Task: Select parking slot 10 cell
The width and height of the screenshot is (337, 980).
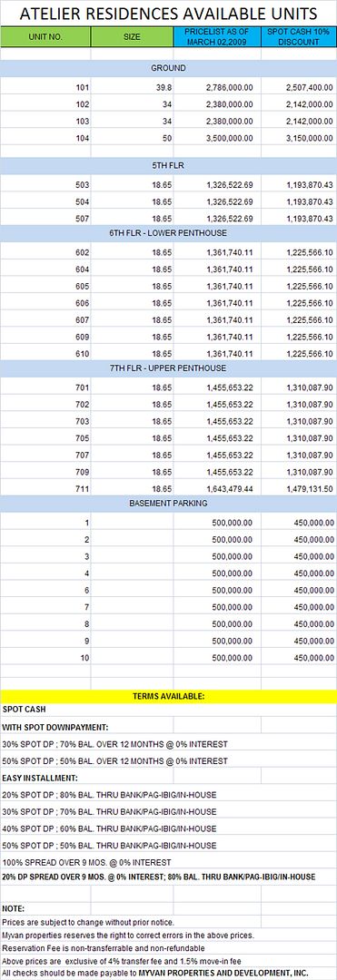Action: [x=45, y=658]
